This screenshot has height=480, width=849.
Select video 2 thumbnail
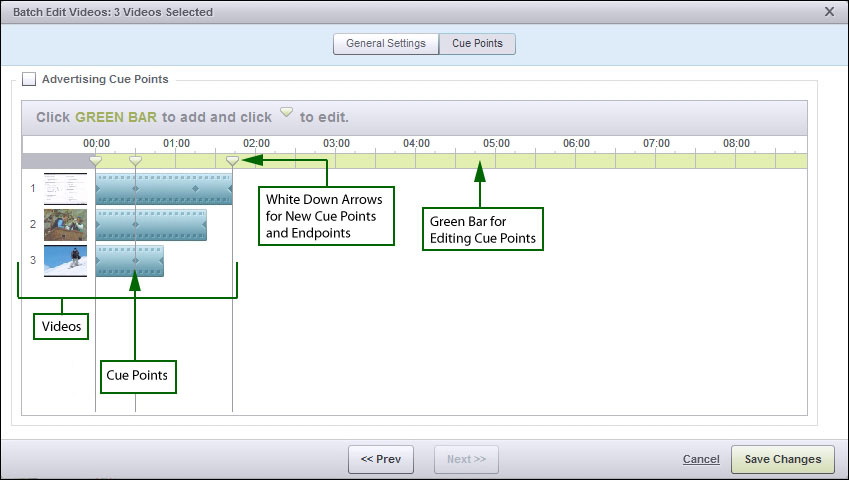tap(65, 225)
